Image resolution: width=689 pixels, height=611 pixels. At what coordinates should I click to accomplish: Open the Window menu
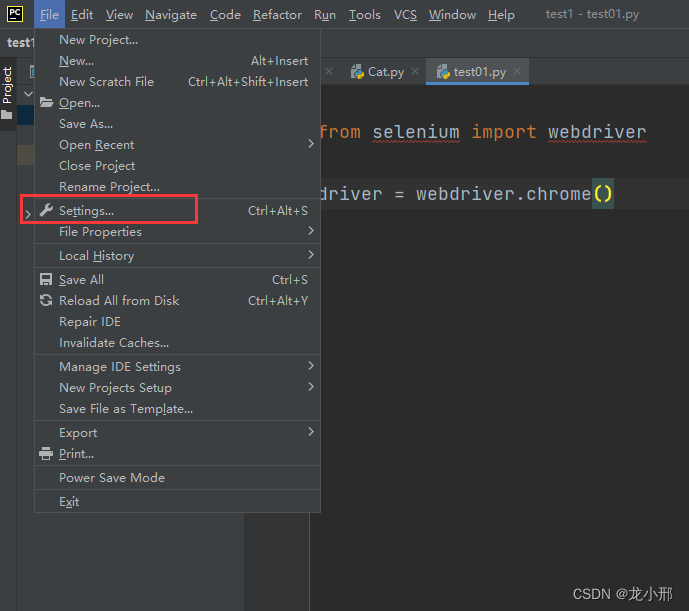[x=452, y=15]
